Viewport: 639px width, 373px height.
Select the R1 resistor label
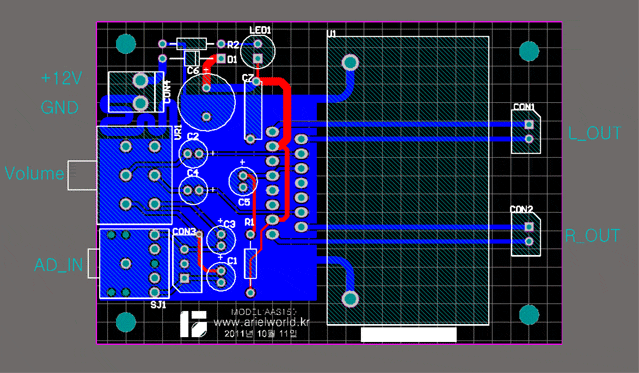(249, 222)
